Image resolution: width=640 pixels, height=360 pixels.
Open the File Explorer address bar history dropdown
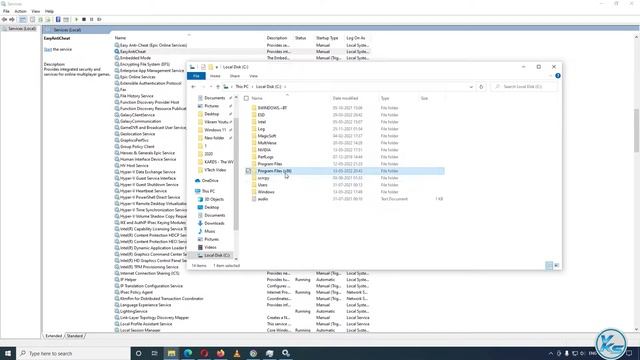point(471,87)
